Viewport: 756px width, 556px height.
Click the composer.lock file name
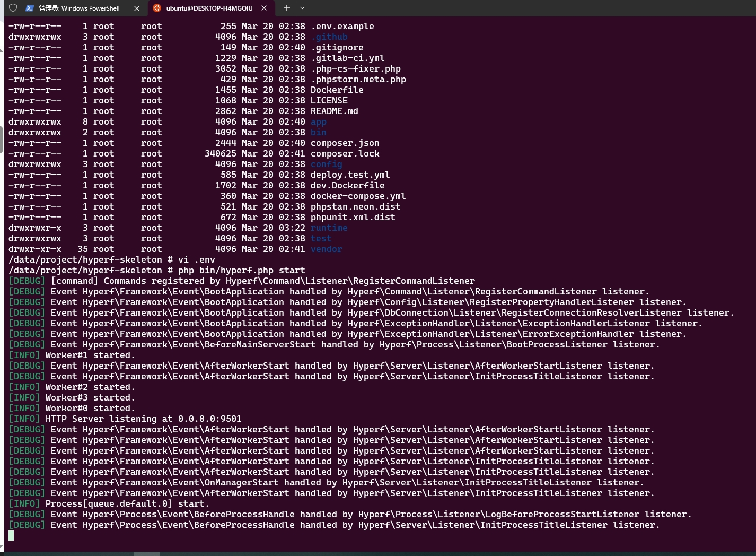tap(345, 154)
